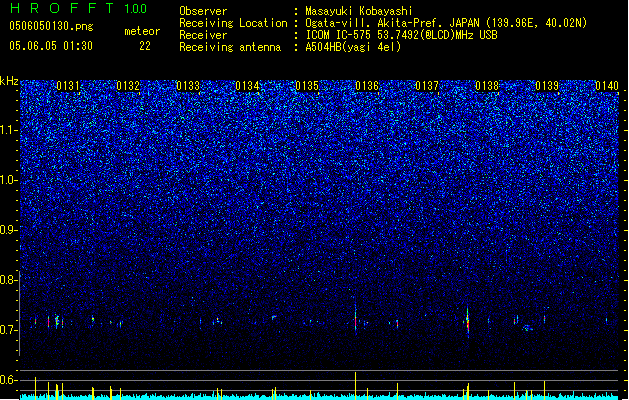Click the 0136 time marker

(367, 86)
